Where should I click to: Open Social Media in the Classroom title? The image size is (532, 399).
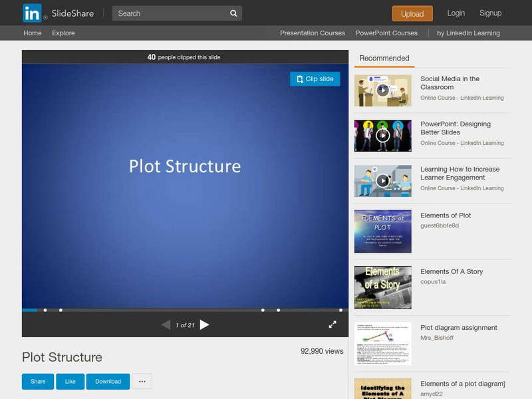450,82
